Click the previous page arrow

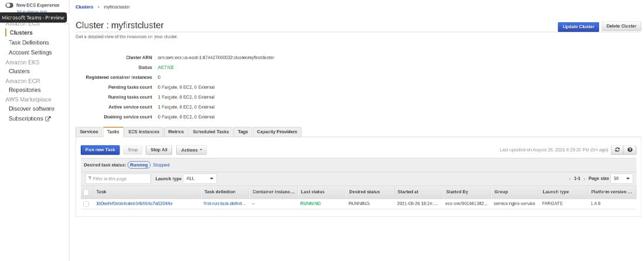(570, 179)
